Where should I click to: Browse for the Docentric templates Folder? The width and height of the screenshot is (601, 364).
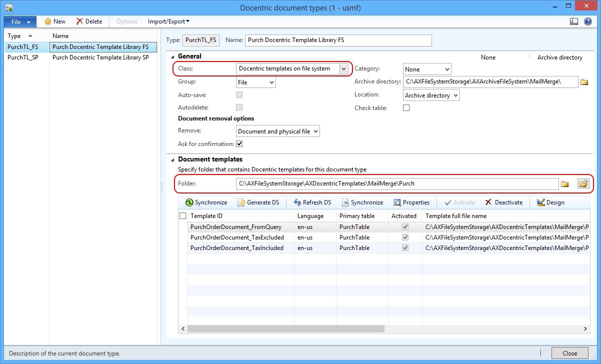point(564,184)
